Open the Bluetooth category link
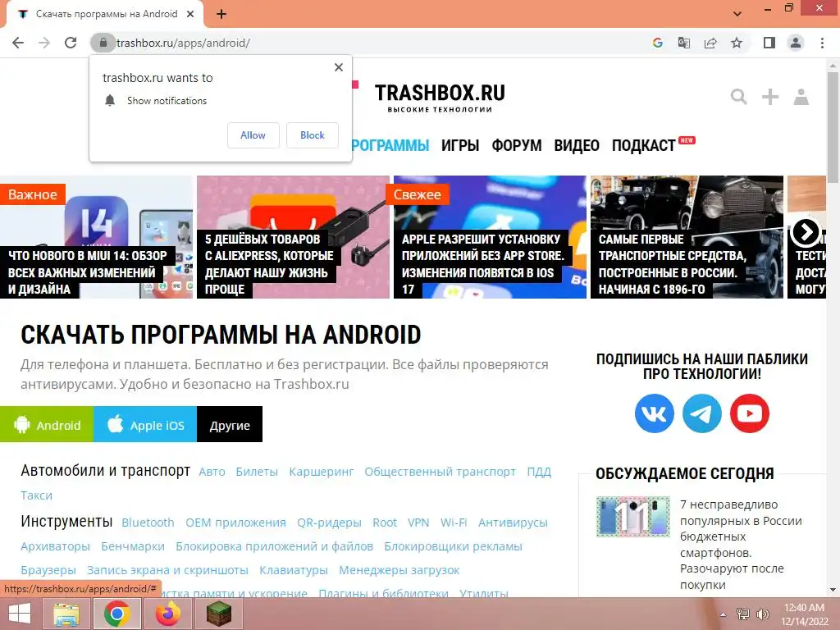840x630 pixels. pos(148,523)
